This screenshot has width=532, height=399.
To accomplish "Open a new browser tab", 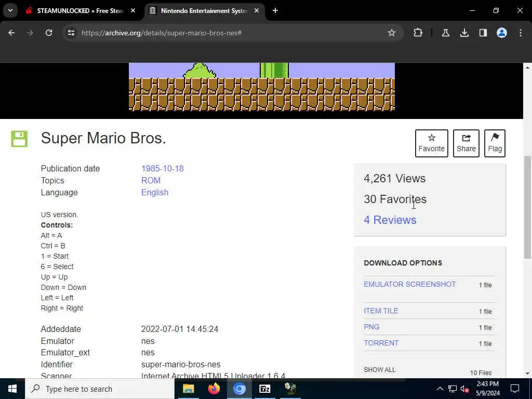I will click(x=275, y=11).
